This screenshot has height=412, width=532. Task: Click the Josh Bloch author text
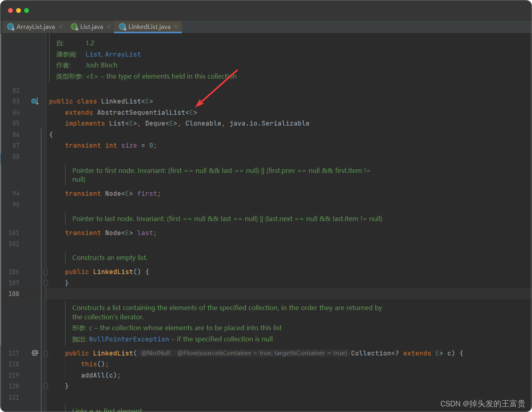click(x=102, y=65)
